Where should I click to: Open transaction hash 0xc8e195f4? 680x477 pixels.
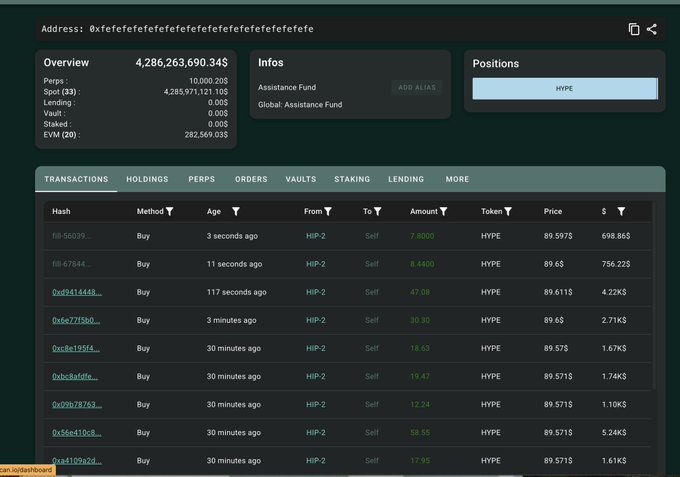[76, 349]
